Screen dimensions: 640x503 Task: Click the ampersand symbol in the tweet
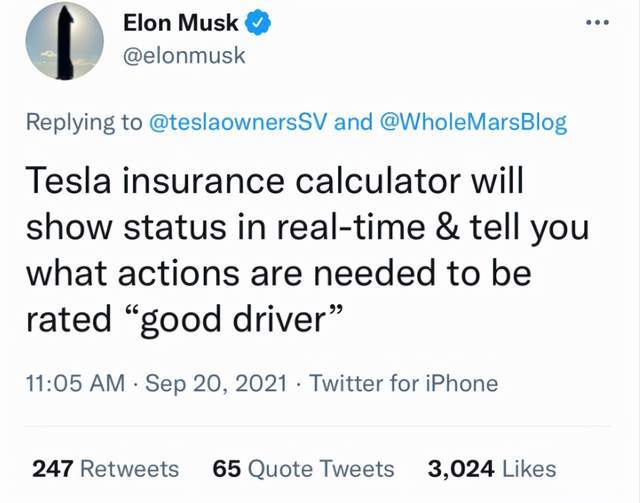click(x=448, y=227)
